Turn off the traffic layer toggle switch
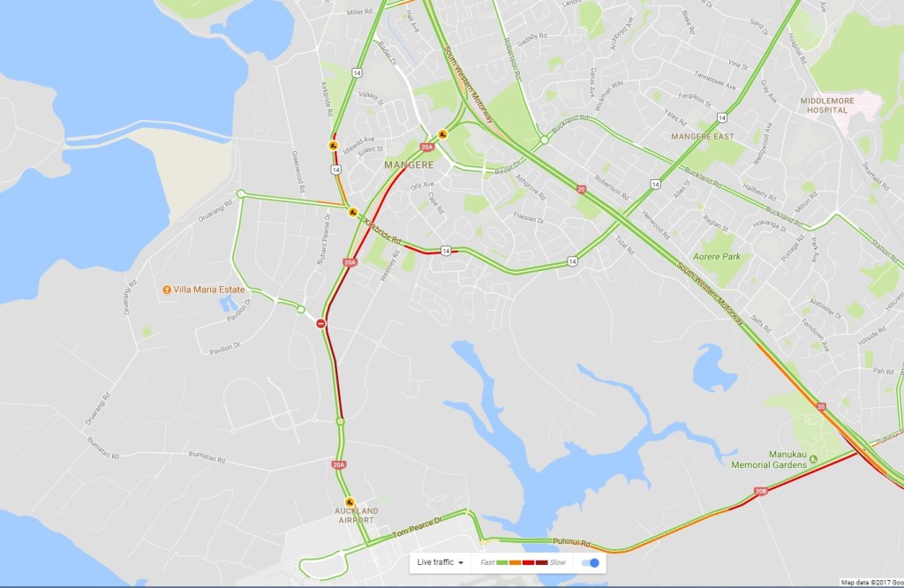 (591, 562)
